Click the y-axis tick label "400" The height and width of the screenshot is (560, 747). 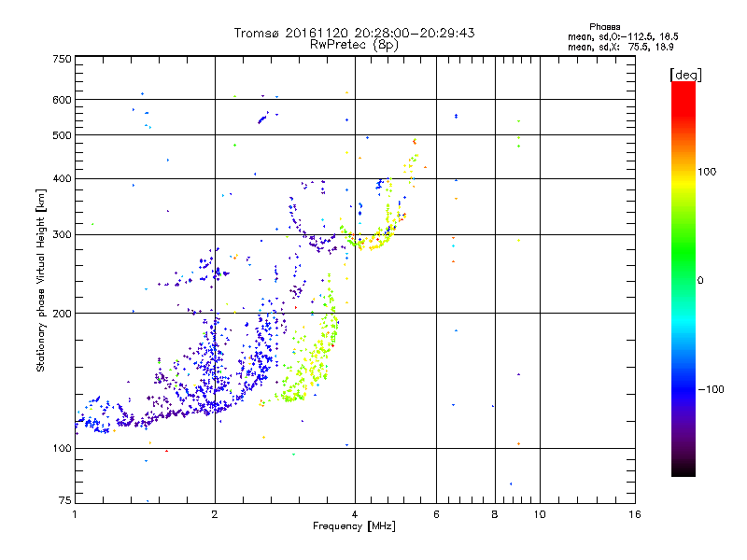(x=62, y=178)
